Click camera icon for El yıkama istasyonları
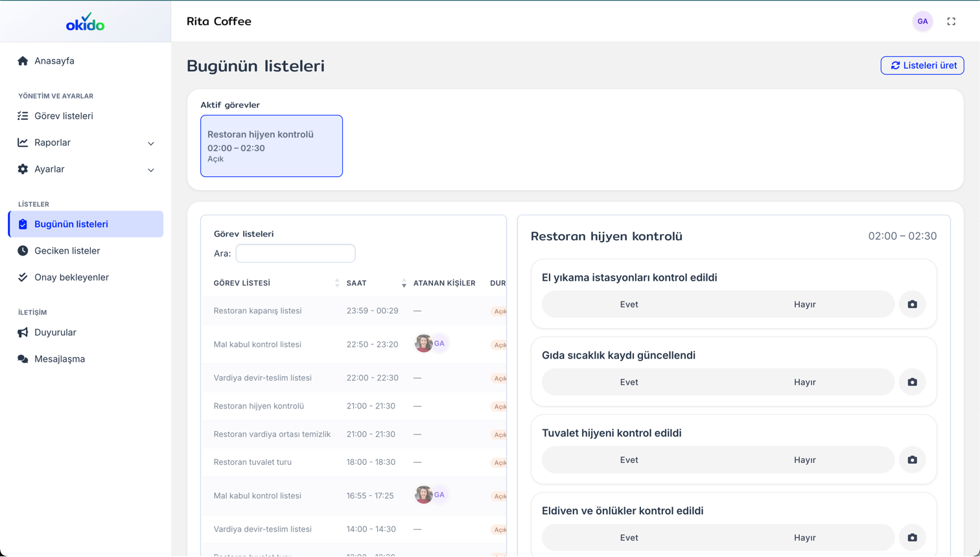This screenshot has width=980, height=557. click(x=912, y=304)
